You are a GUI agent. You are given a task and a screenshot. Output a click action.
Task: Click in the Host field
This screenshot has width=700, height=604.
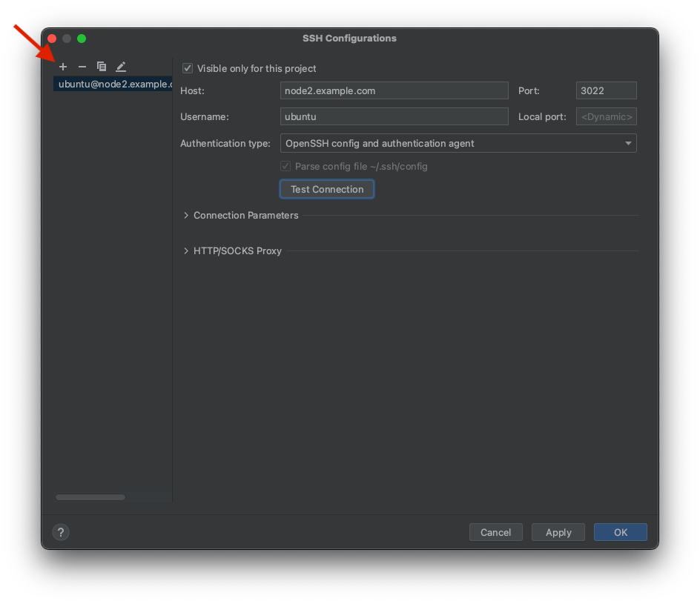(394, 90)
